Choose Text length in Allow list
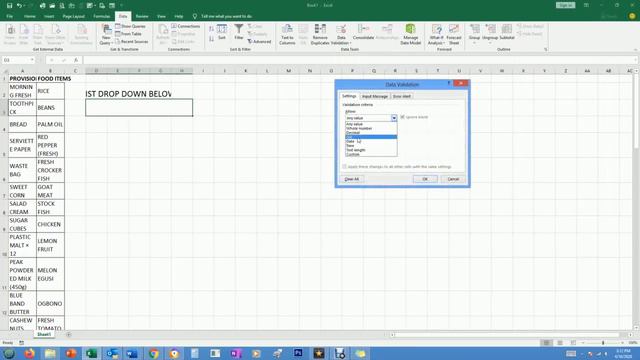The image size is (640, 360). point(371,150)
